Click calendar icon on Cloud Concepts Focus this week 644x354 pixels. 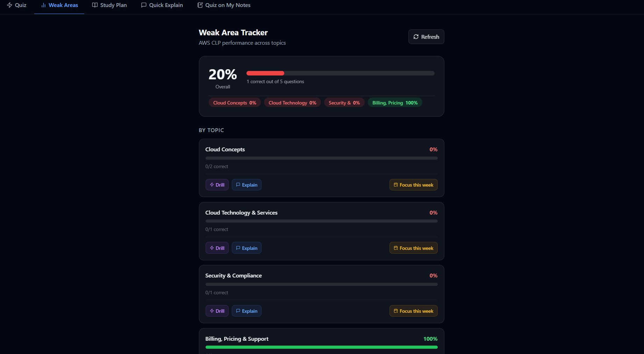[x=396, y=185]
